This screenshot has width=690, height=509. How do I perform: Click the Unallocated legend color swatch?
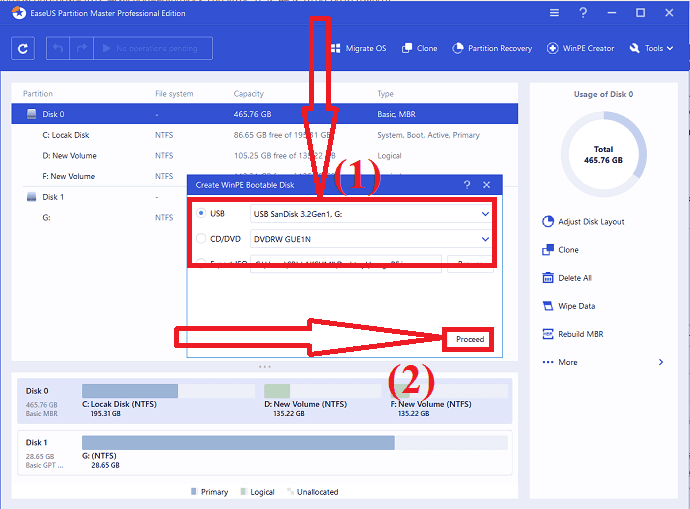tap(290, 491)
